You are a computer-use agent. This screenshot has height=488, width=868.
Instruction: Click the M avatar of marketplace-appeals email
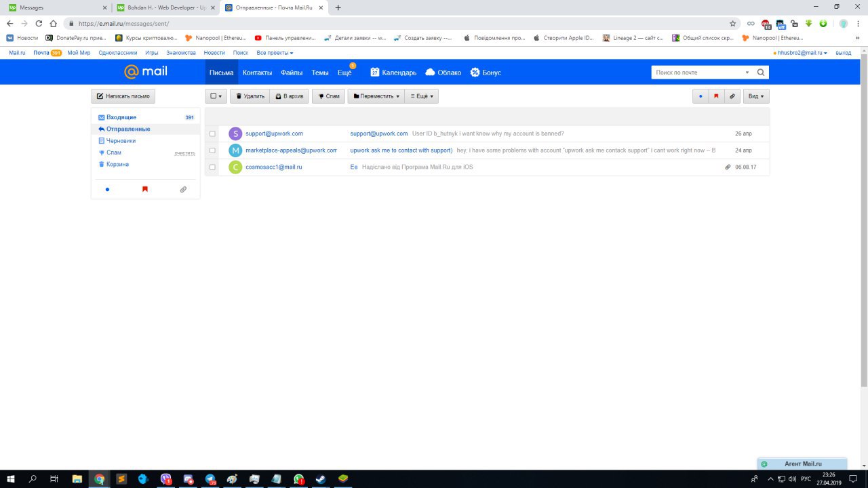[235, 150]
